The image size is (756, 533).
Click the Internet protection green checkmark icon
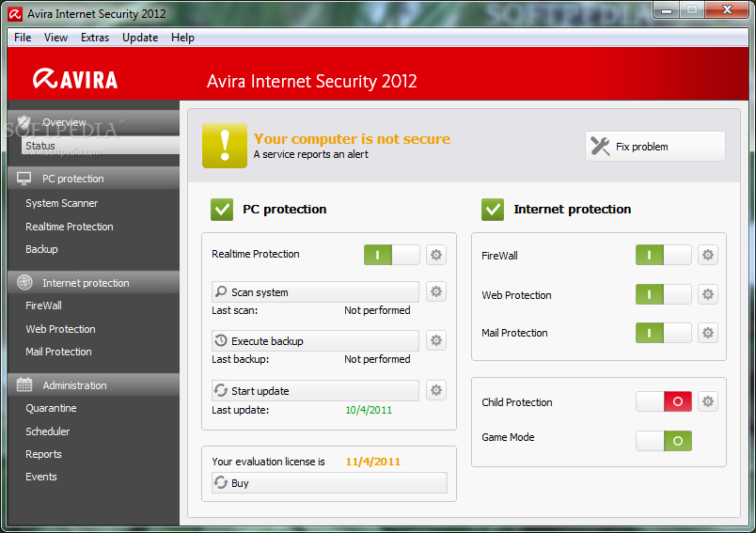tap(493, 210)
